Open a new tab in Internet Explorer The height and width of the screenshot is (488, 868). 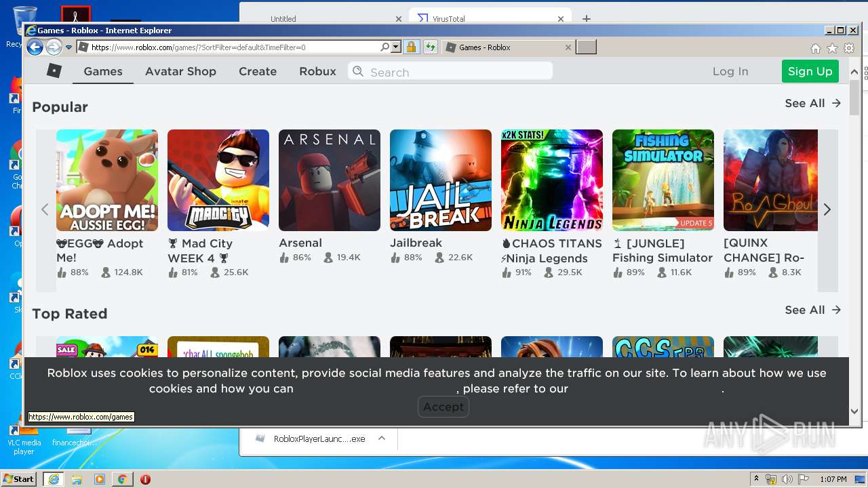pyautogui.click(x=586, y=47)
